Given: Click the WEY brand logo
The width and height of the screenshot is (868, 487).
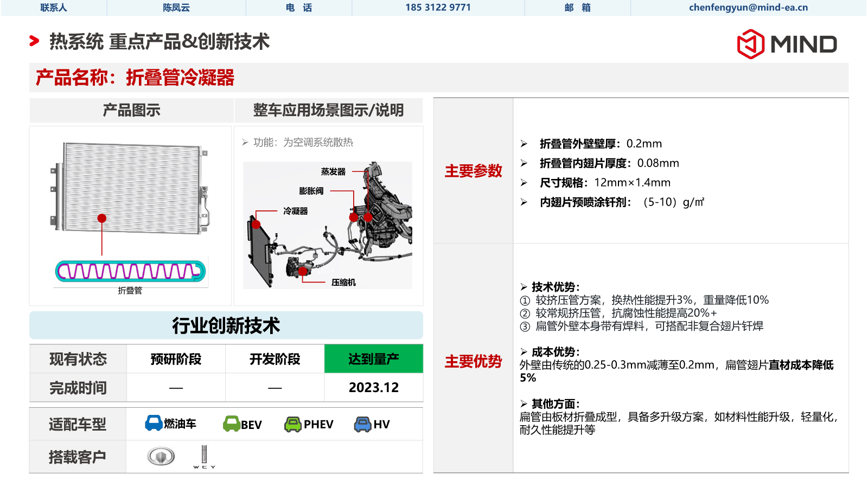Looking at the screenshot, I should pos(204,457).
